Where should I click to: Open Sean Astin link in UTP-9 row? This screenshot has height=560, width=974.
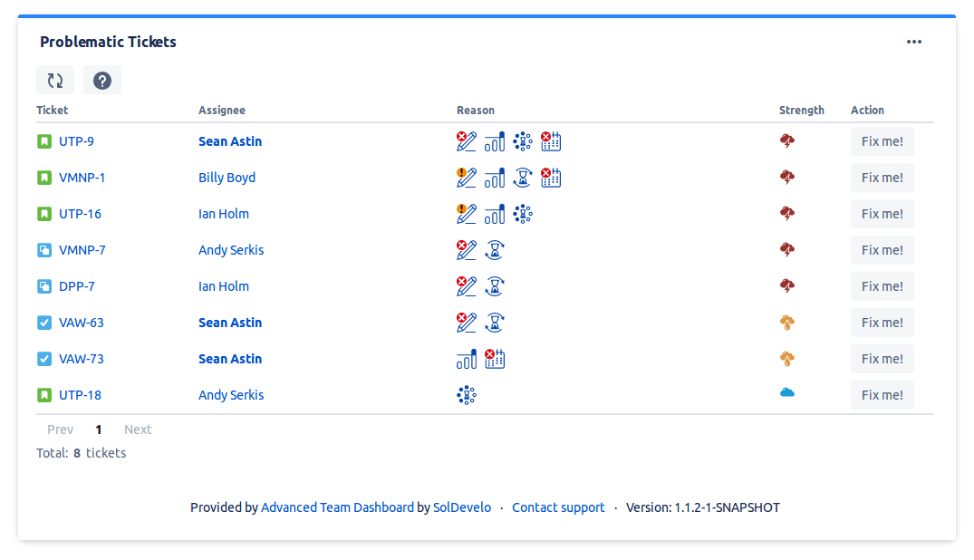pos(230,141)
